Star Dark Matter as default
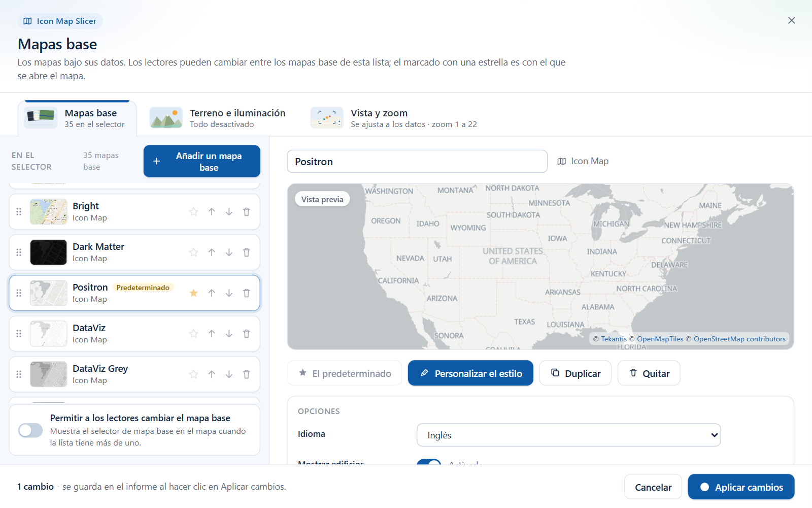The width and height of the screenshot is (812, 508). click(x=193, y=252)
